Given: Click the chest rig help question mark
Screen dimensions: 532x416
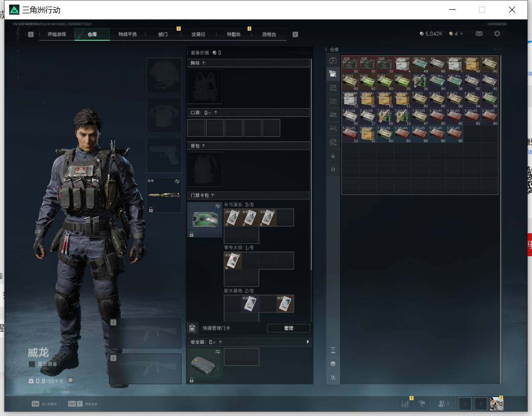Looking at the screenshot, I should click(x=203, y=63).
